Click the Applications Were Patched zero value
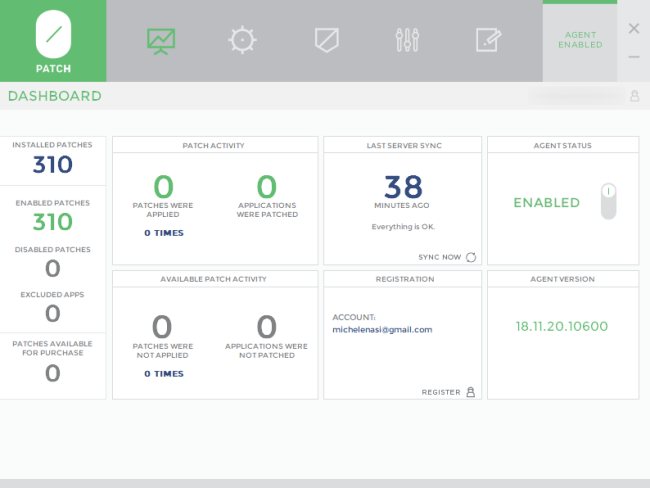This screenshot has height=488, width=650. click(x=267, y=187)
